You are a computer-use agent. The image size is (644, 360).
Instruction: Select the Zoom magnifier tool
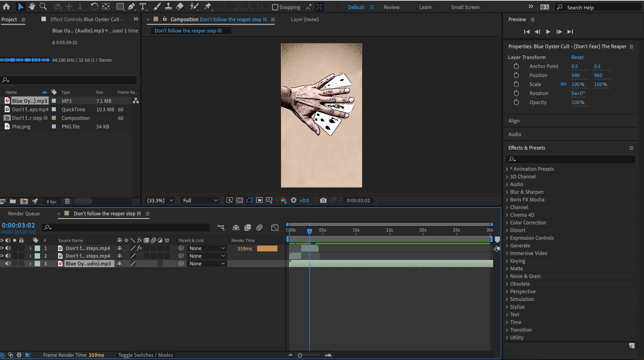[43, 7]
